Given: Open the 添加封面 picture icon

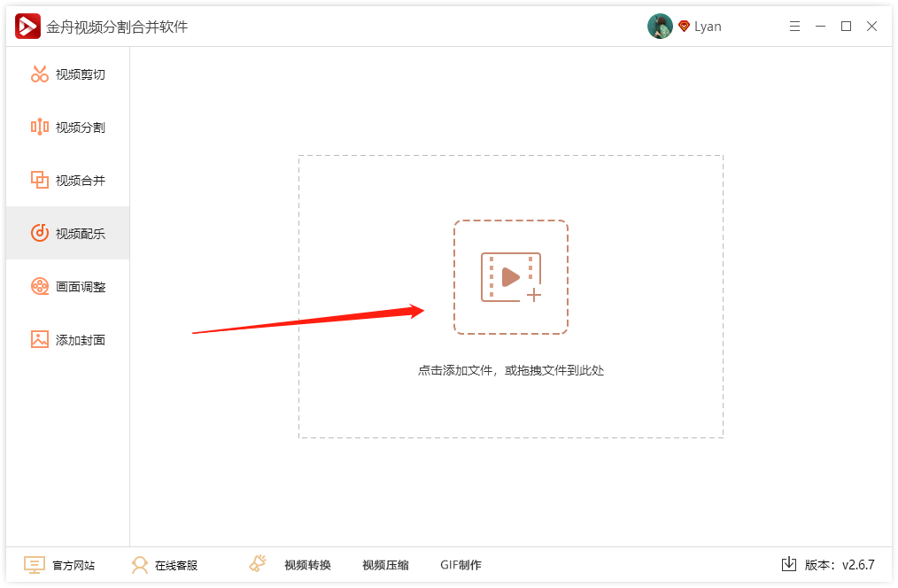Looking at the screenshot, I should point(40,339).
